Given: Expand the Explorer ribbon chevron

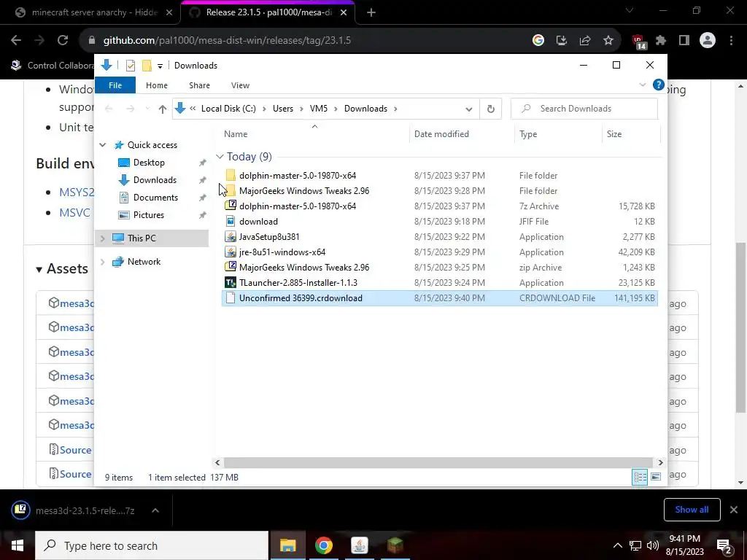Looking at the screenshot, I should click(642, 85).
